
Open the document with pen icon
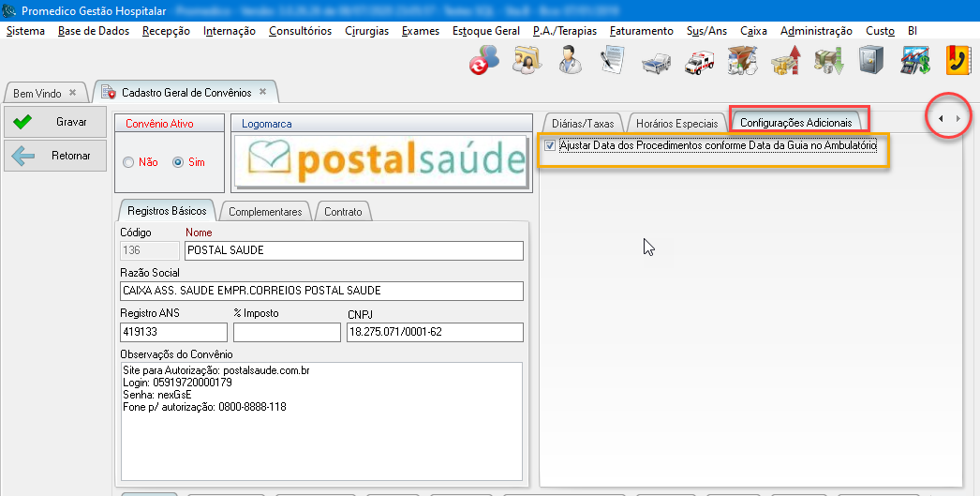coord(613,60)
